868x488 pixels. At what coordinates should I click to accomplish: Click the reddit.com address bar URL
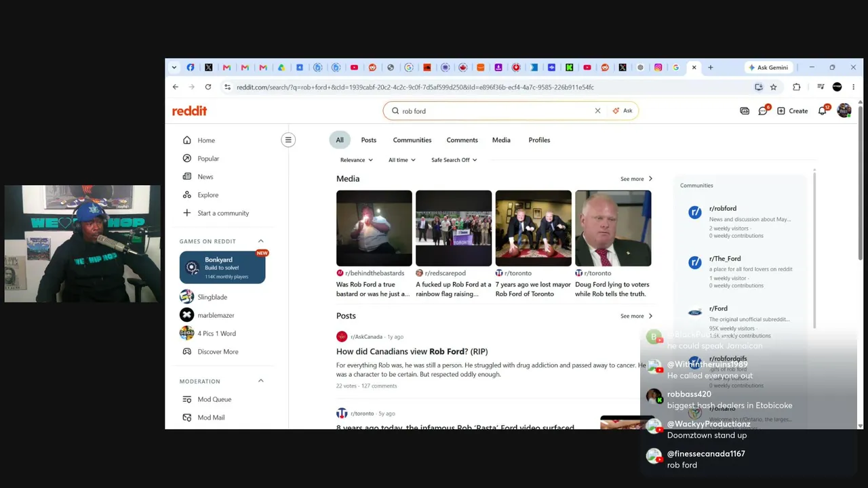(415, 87)
